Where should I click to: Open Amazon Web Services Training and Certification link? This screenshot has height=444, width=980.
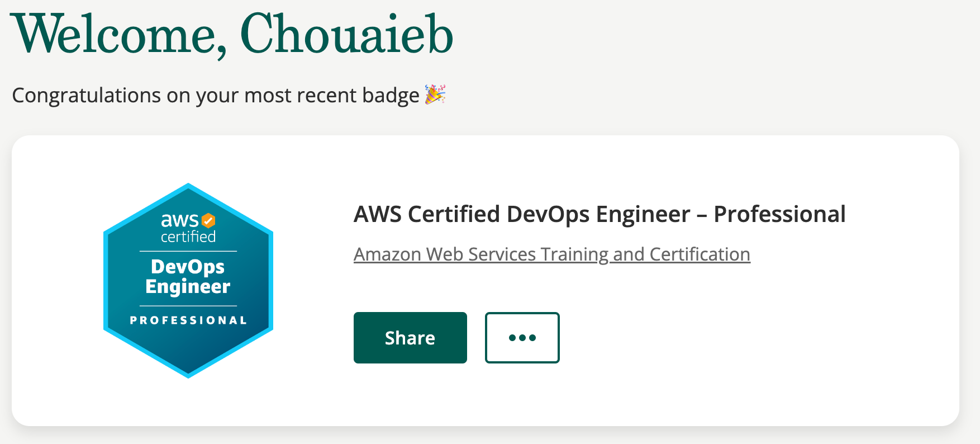click(552, 254)
